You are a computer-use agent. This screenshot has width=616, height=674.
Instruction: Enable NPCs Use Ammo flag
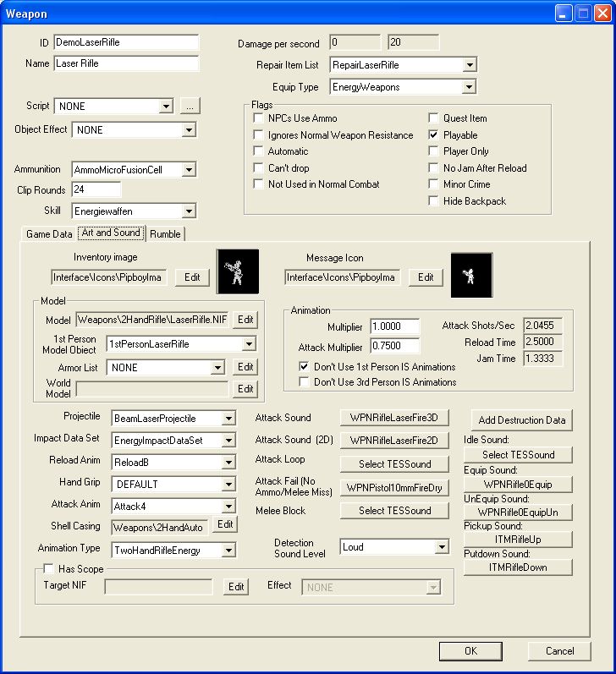point(259,118)
